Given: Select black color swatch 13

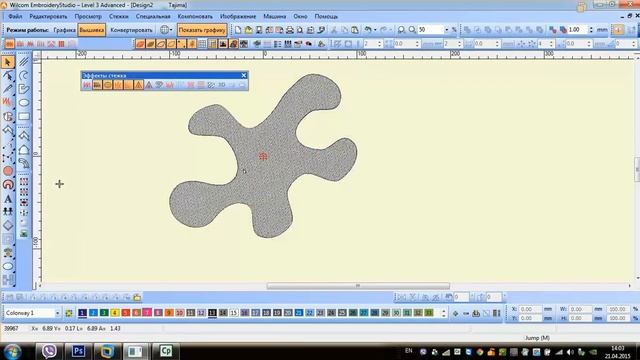Looking at the screenshot, I should (212, 313).
